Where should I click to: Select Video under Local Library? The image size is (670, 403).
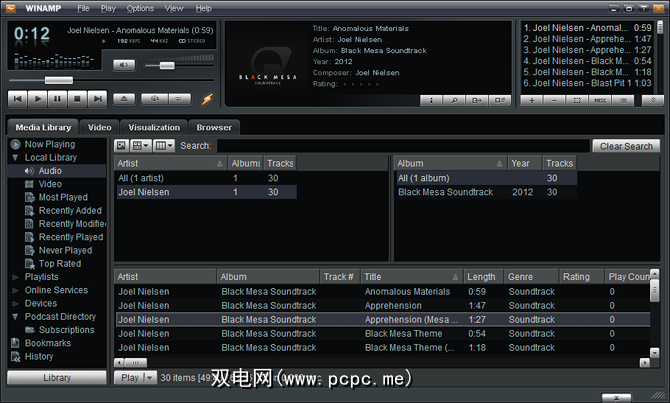point(50,184)
